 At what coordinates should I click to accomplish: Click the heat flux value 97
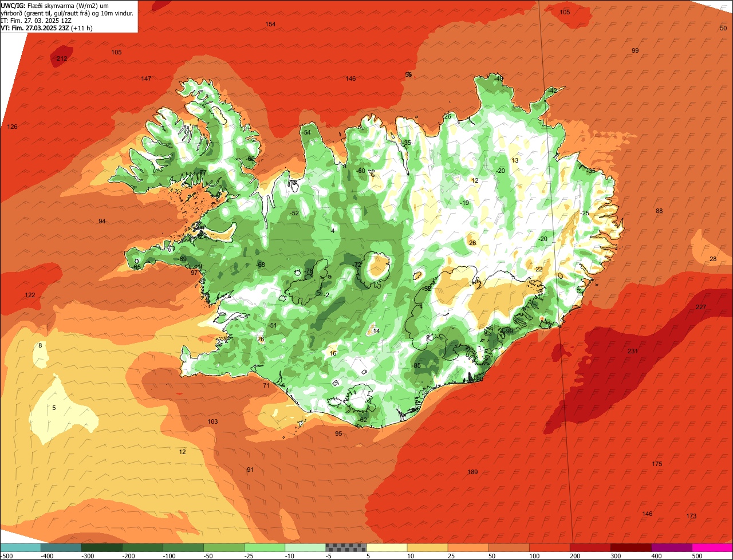tap(194, 272)
